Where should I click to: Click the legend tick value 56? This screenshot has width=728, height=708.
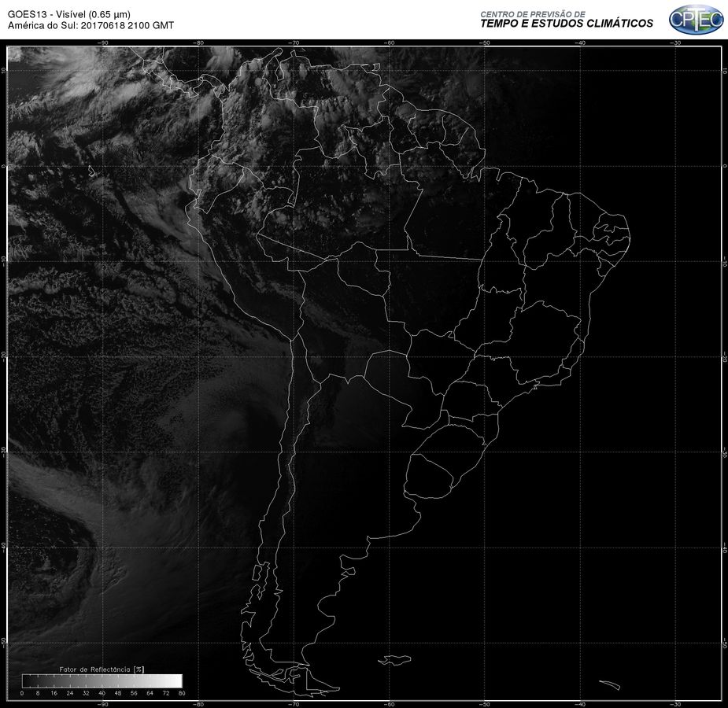pyautogui.click(x=134, y=693)
